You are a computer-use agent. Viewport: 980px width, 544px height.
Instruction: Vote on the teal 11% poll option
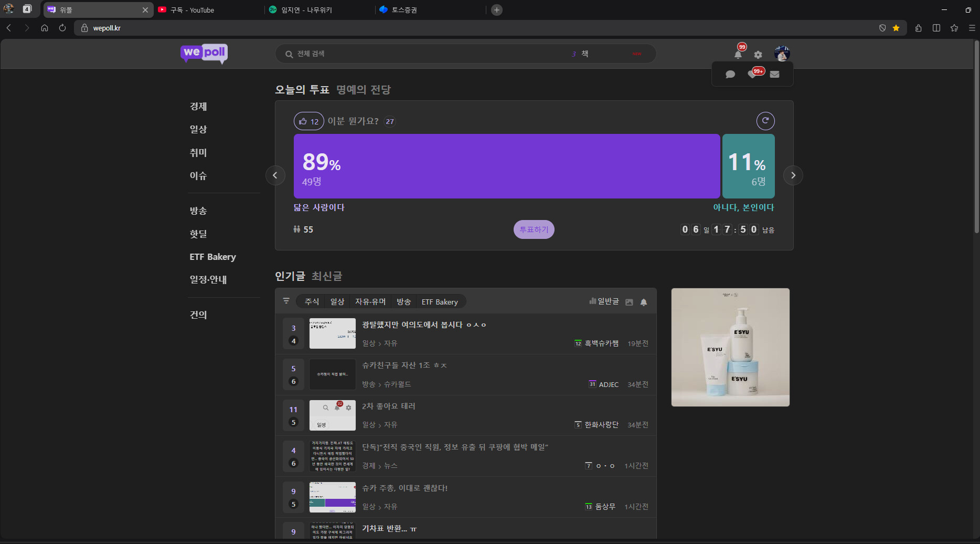tap(749, 166)
